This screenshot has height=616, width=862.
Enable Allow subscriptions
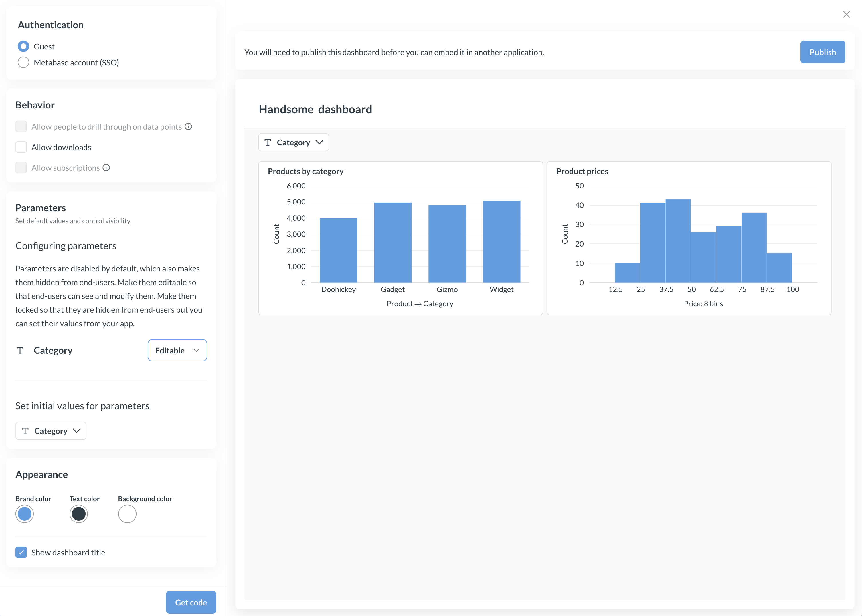(21, 167)
